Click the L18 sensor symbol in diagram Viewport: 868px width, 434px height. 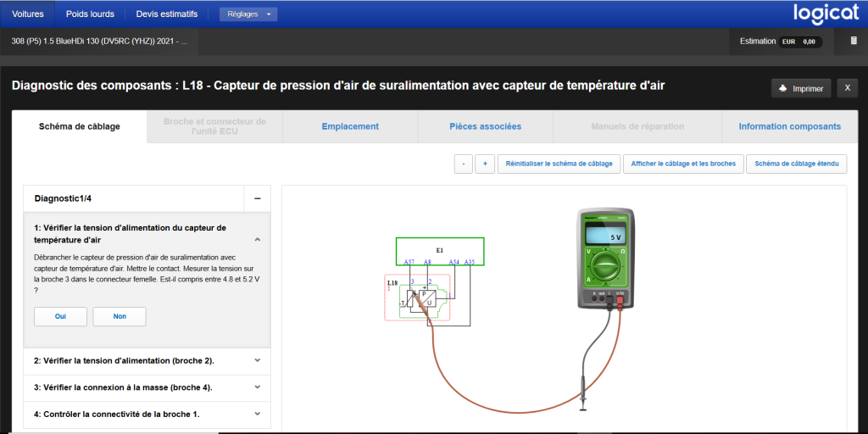421,299
